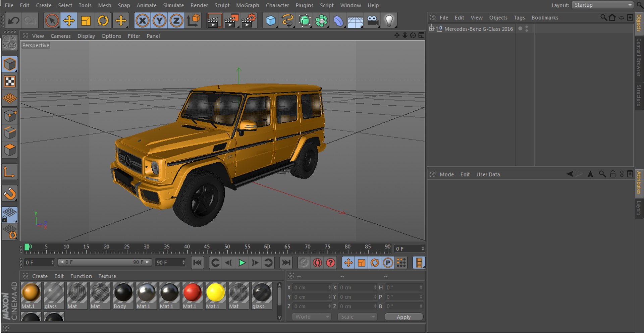Screen dimensions: 644x333
Task: Open the Bend deformer icon
Action: point(338,21)
